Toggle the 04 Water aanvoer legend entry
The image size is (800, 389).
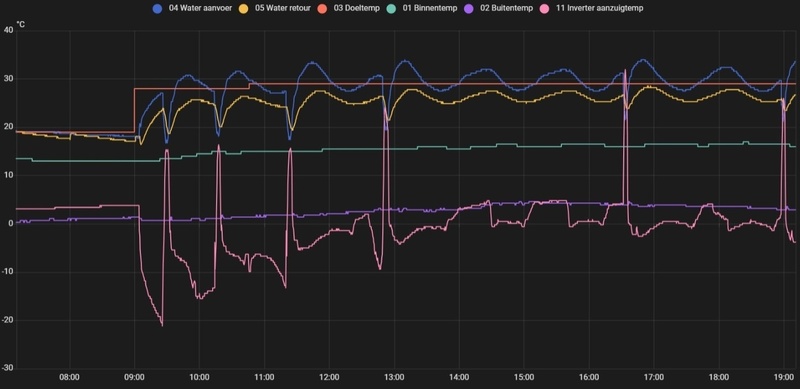coord(192,8)
